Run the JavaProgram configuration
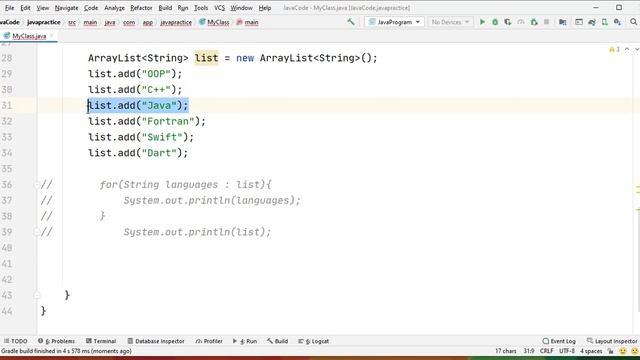 (482, 22)
